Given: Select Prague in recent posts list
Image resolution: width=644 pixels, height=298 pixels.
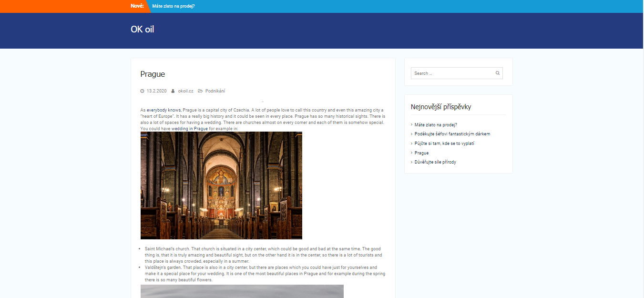Looking at the screenshot, I should [421, 153].
